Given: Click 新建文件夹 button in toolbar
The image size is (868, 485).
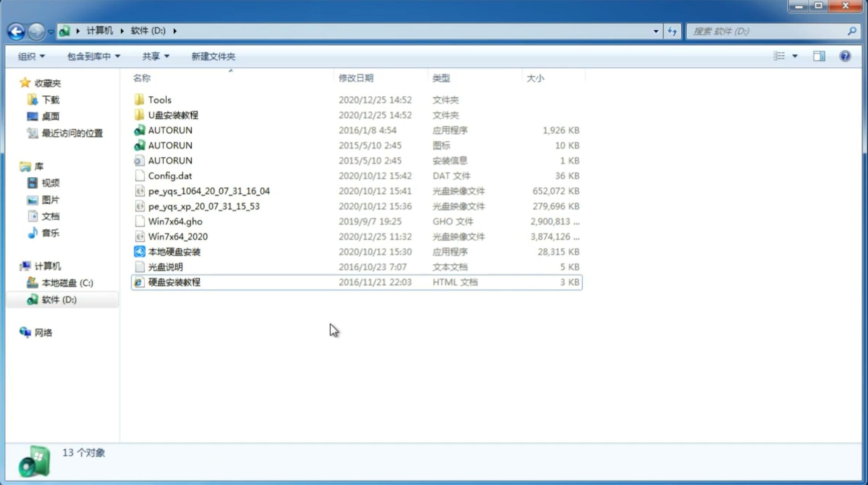Looking at the screenshot, I should click(213, 56).
